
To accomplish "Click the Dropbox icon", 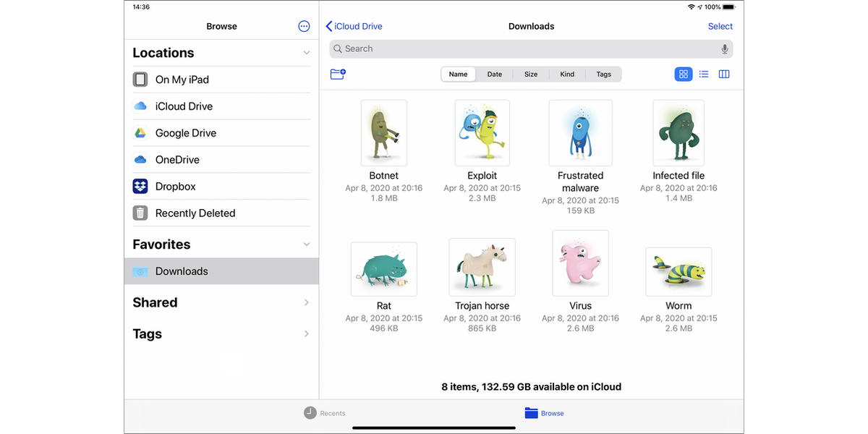I will pyautogui.click(x=140, y=187).
